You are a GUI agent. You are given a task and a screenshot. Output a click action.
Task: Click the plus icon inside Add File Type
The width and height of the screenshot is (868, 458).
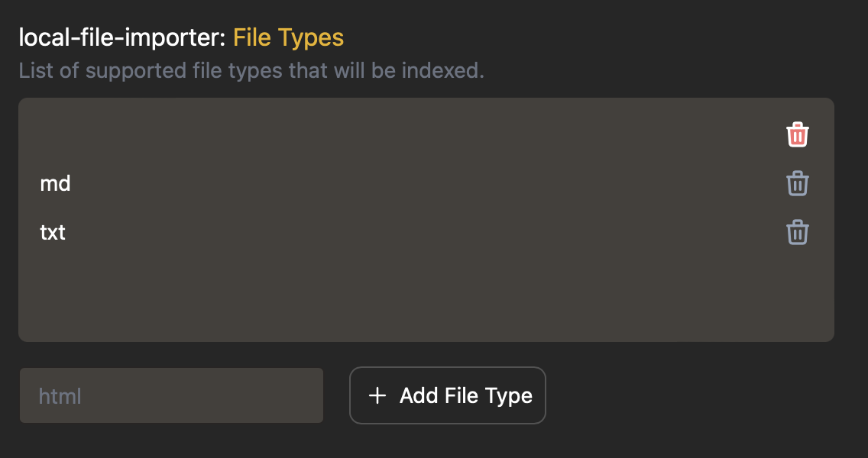point(377,395)
